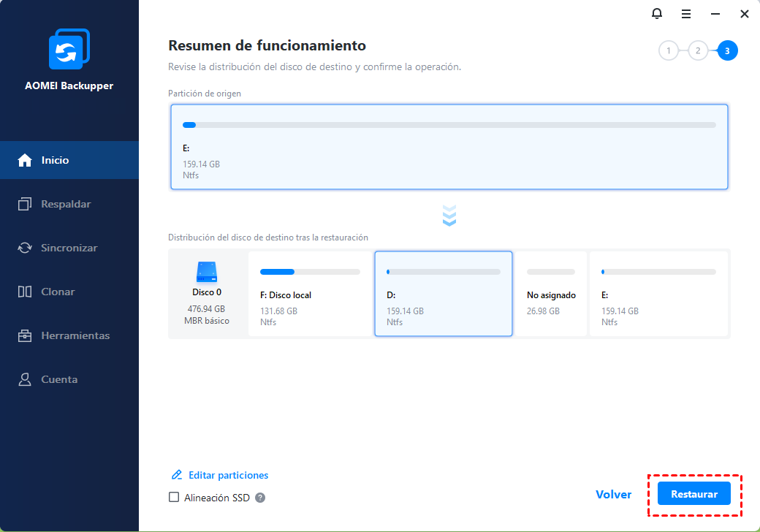Open the hamburger menu icon
This screenshot has width=760, height=532.
[686, 14]
